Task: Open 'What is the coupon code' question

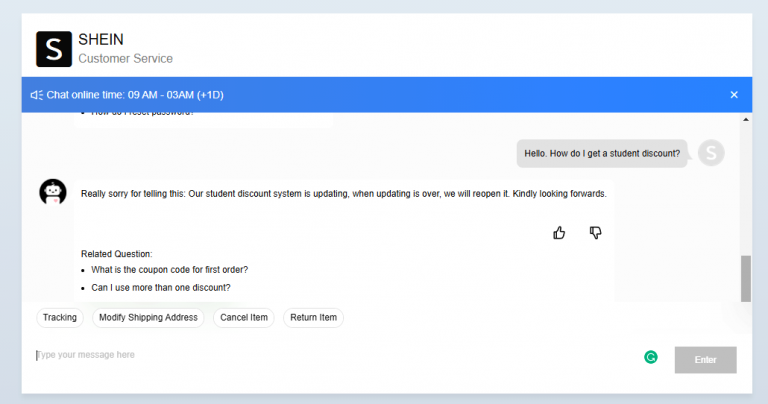Action: tap(169, 270)
